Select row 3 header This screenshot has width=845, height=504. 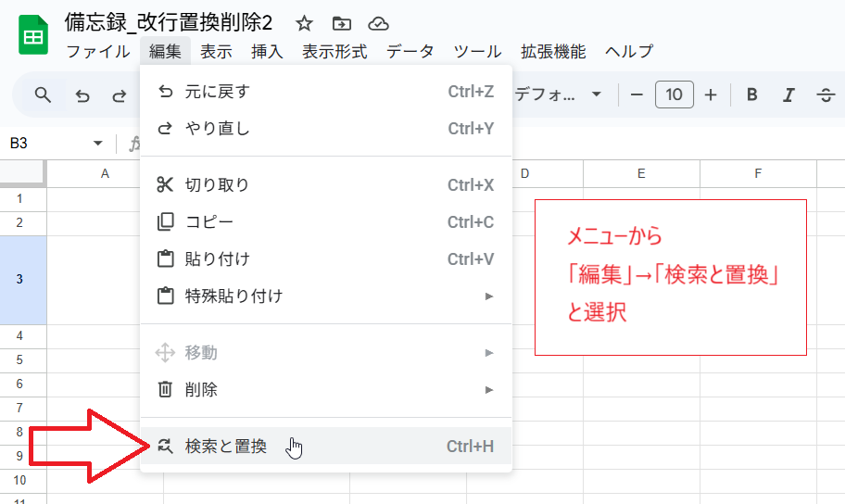[23, 280]
